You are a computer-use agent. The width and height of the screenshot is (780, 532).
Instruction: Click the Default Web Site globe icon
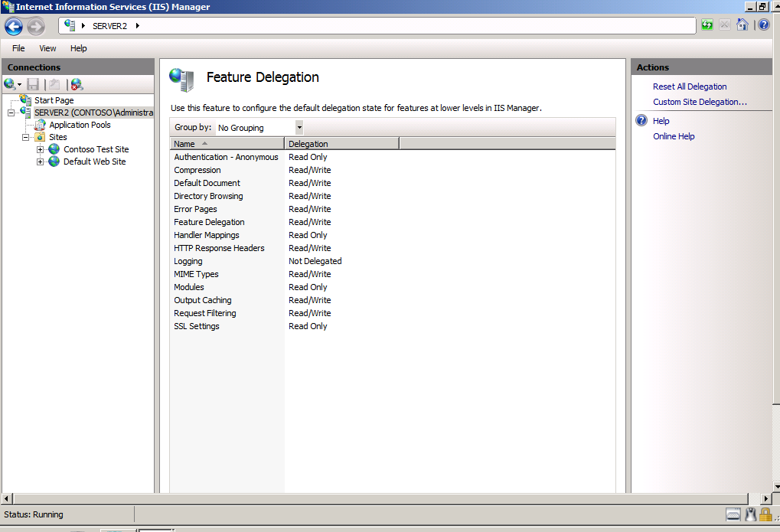pyautogui.click(x=54, y=162)
